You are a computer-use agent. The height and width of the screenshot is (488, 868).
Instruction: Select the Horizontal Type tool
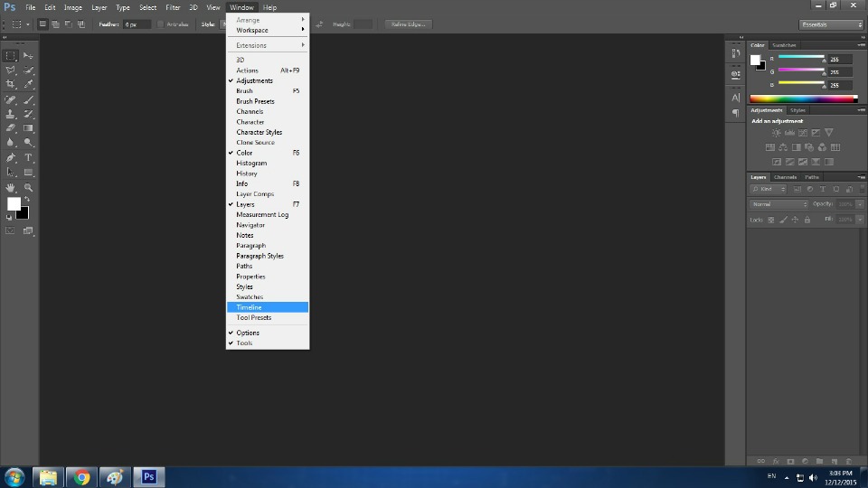[28, 157]
